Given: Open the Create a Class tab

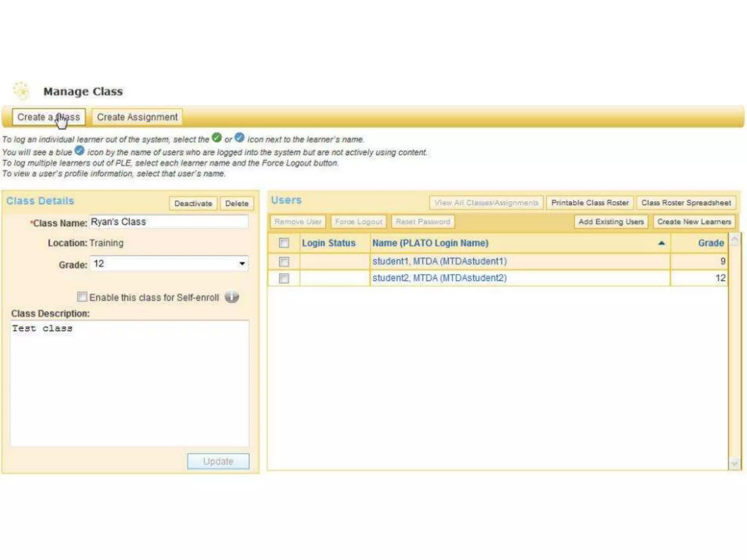Looking at the screenshot, I should [x=49, y=117].
